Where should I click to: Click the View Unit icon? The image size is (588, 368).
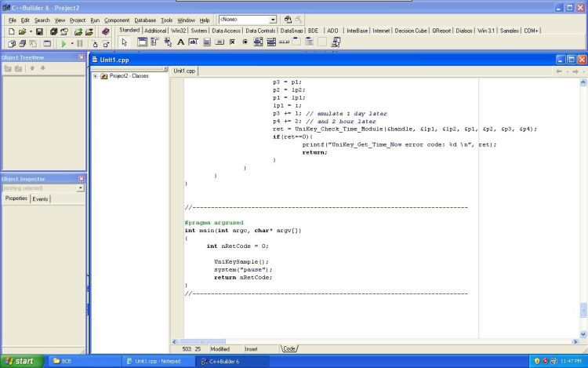click(12, 43)
